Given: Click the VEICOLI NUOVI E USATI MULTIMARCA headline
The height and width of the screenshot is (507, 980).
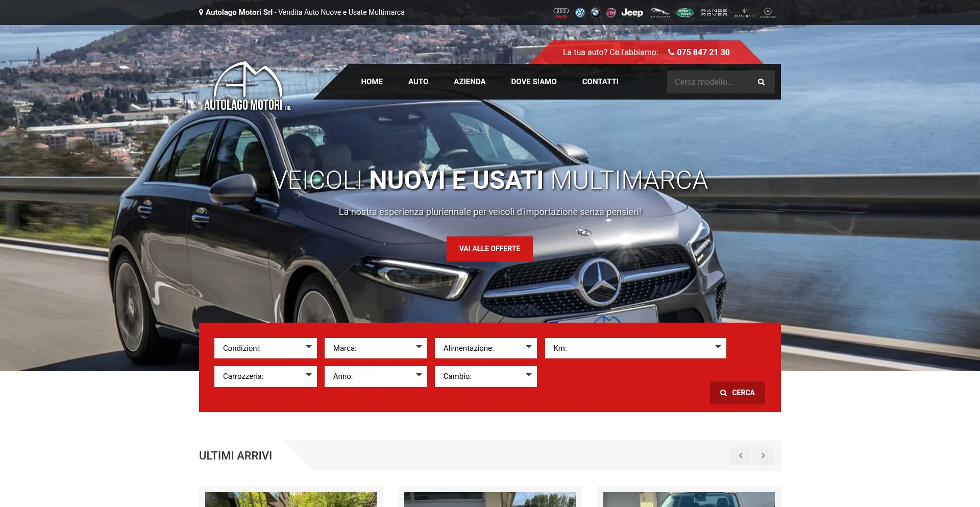Looking at the screenshot, I should [490, 180].
